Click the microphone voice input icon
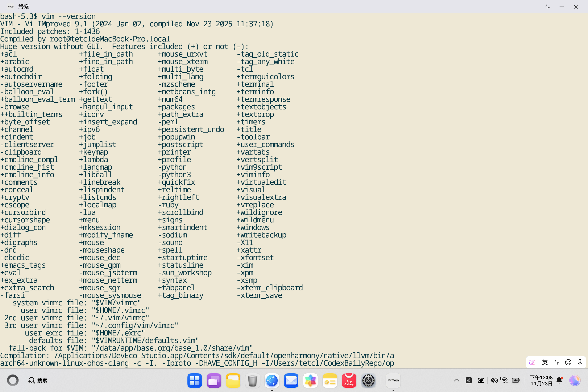588x392 pixels. click(x=580, y=362)
